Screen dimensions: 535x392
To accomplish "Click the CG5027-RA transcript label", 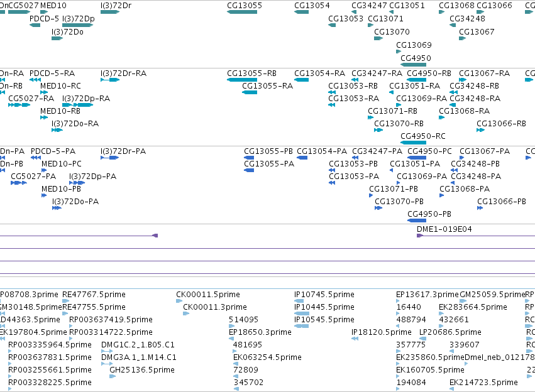I will pos(31,99).
